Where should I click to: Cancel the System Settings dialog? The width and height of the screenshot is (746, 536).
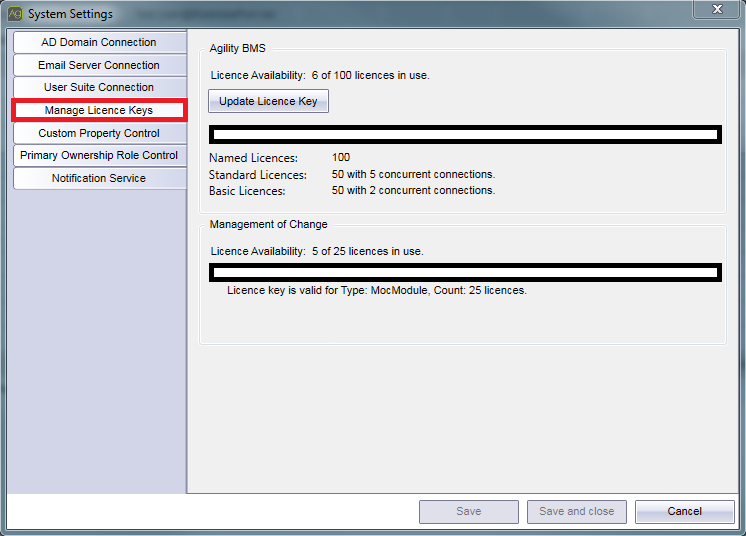[x=685, y=512]
